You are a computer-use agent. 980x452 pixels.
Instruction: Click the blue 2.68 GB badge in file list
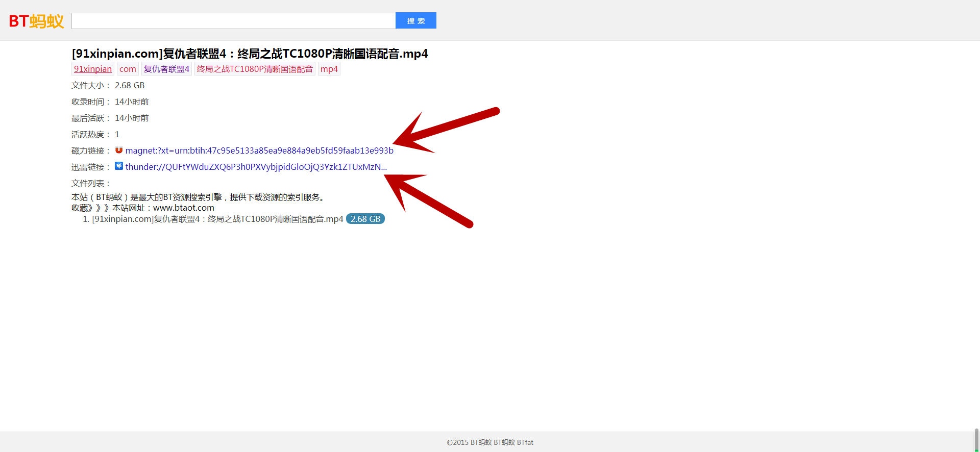pyautogui.click(x=365, y=219)
